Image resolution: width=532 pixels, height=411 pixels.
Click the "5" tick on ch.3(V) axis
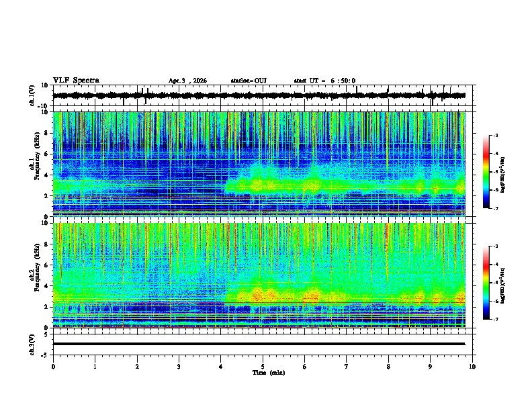pyautogui.click(x=47, y=334)
